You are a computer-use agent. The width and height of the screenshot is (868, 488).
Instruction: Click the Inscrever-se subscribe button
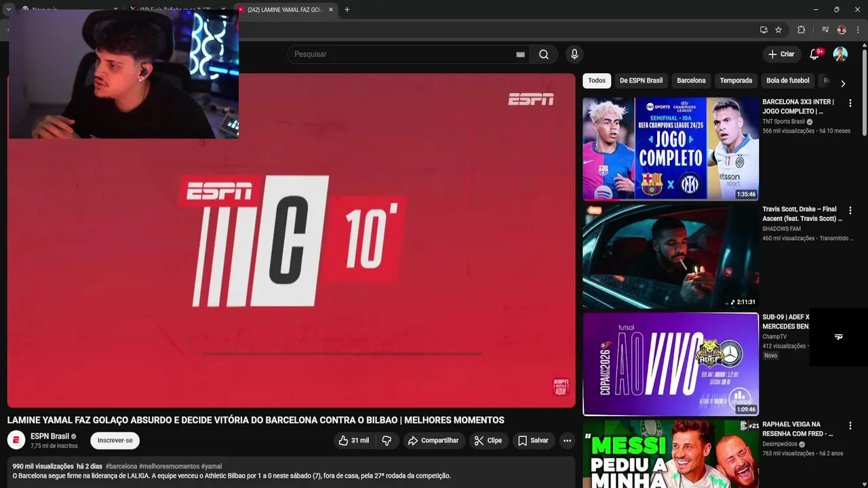[x=115, y=441]
